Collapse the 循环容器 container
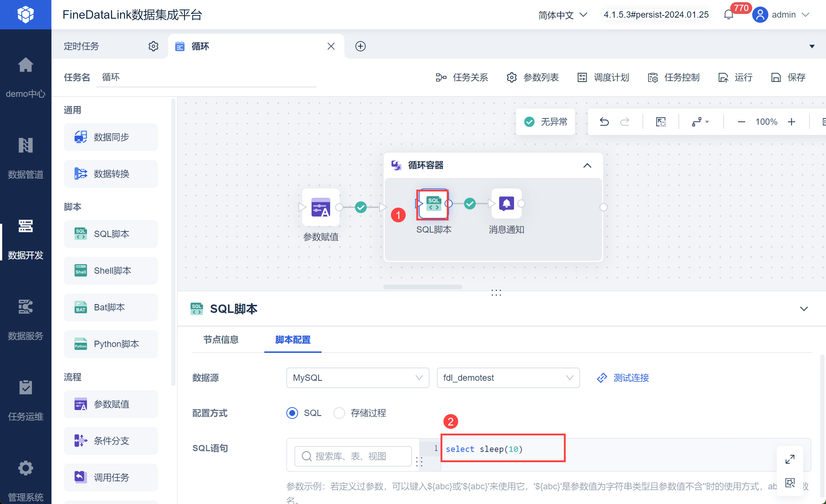826x504 pixels. (x=587, y=165)
